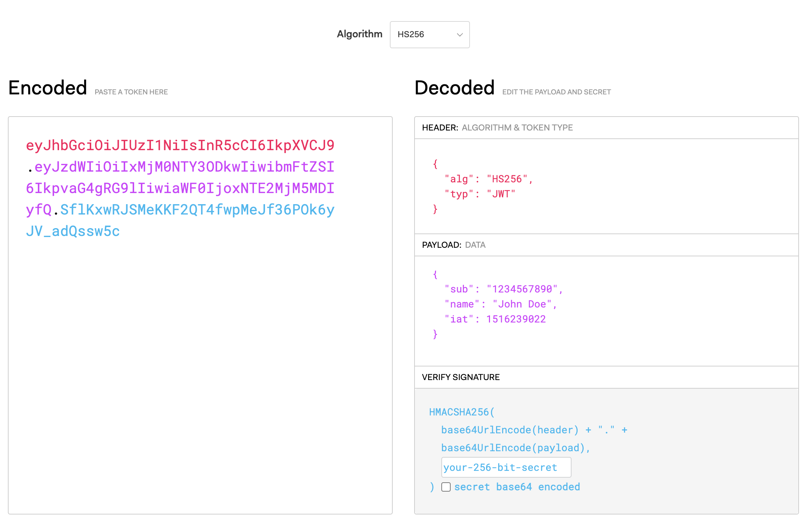Click the EDIT THE PAYLOAD AND SECRET hint

[x=557, y=92]
